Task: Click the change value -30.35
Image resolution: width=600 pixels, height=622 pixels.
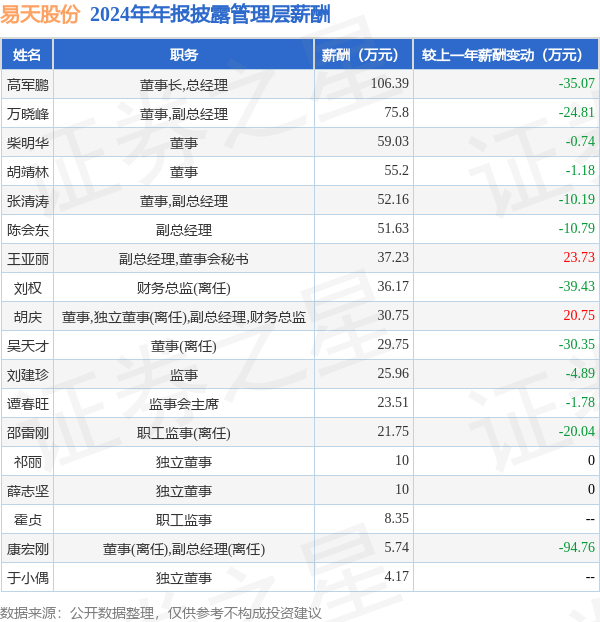Action: click(x=577, y=344)
